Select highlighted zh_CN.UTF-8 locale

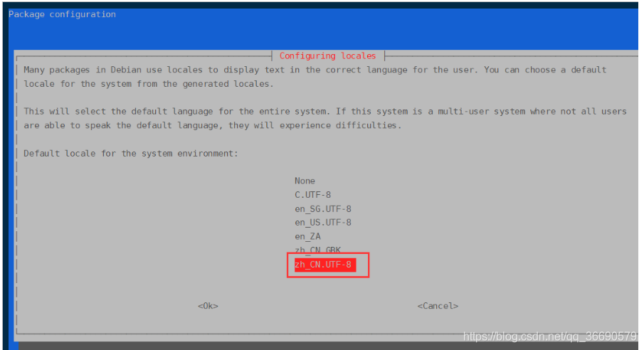pos(325,265)
